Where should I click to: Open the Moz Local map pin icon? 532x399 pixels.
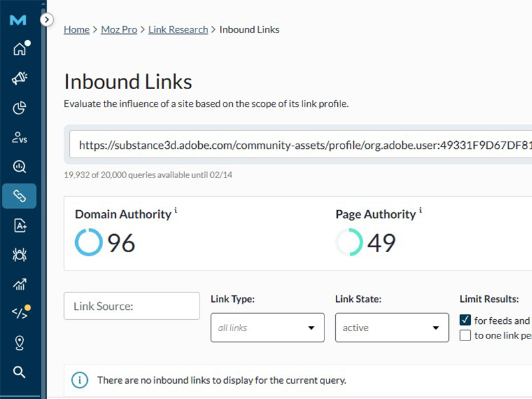[x=19, y=343]
